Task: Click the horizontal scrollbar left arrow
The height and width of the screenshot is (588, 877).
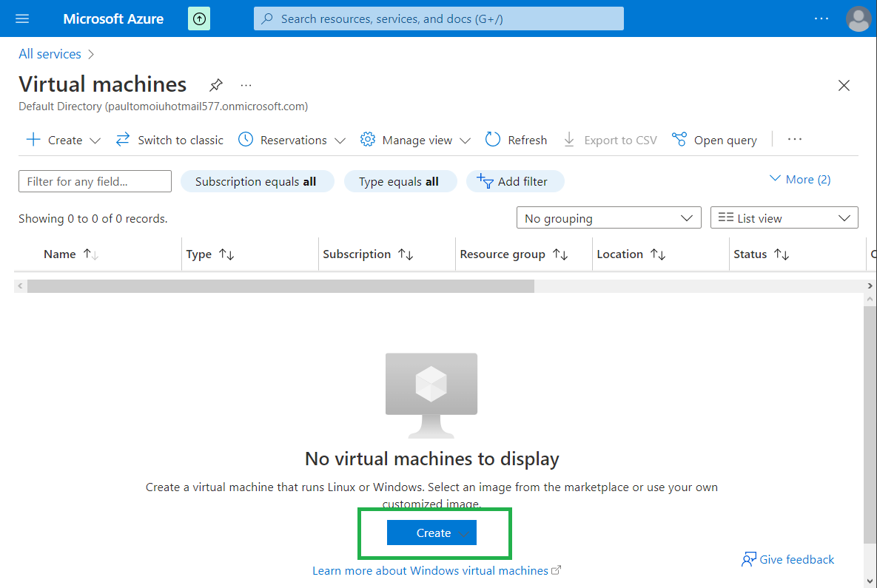Action: pos(20,286)
